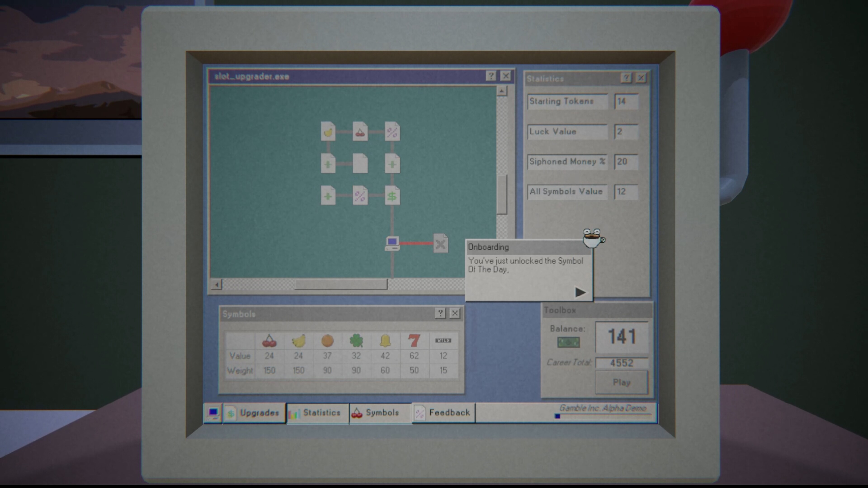Click the coffee cup mascot
The image size is (868, 488).
(x=594, y=238)
